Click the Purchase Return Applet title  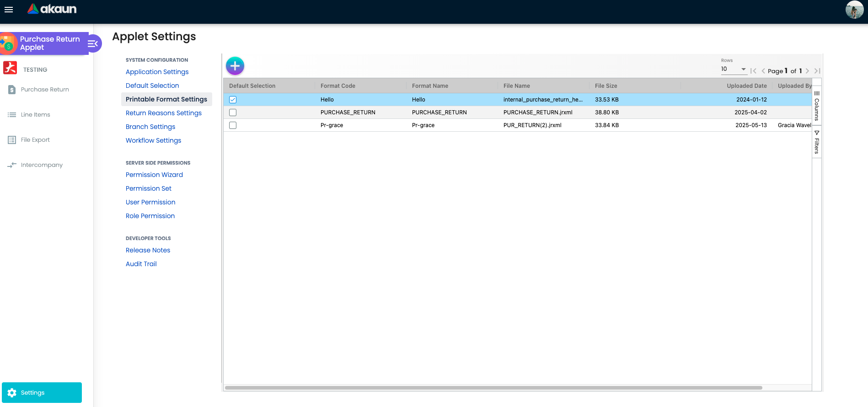click(x=50, y=43)
